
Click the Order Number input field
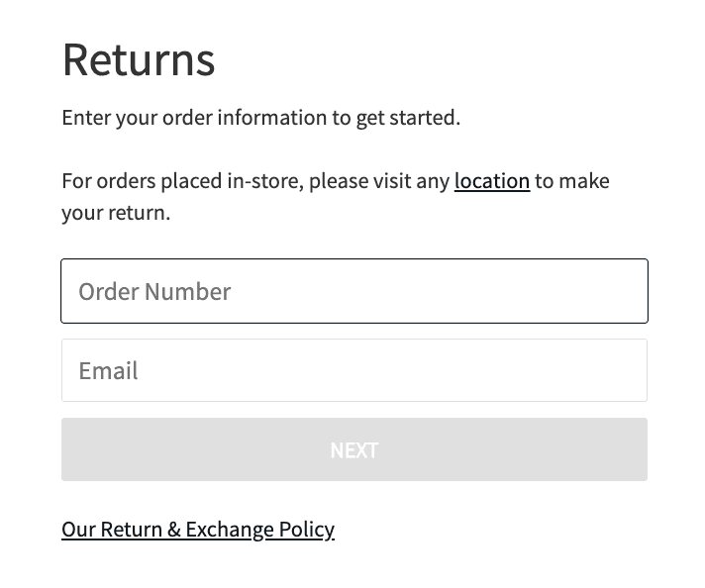point(353,291)
